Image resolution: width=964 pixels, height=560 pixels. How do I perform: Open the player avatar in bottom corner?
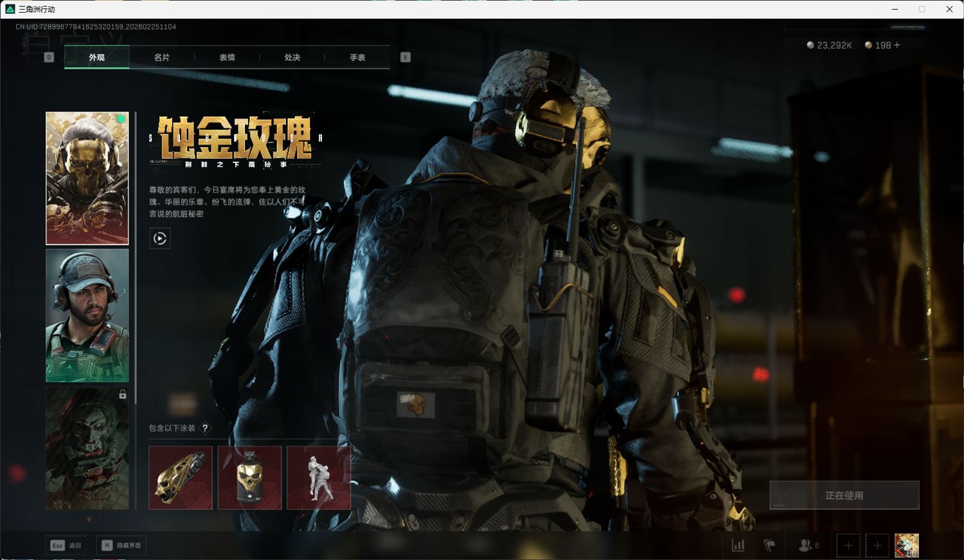pos(907,546)
